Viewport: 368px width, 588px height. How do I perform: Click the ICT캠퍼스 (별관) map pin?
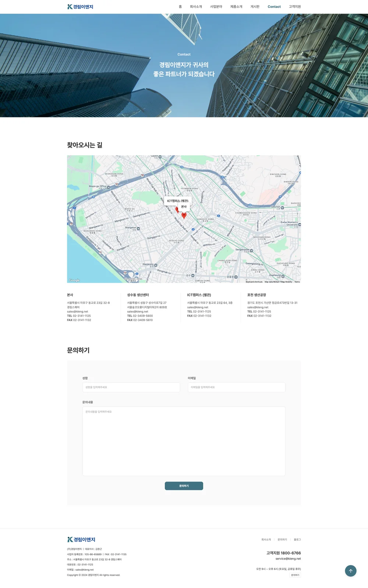tap(177, 210)
